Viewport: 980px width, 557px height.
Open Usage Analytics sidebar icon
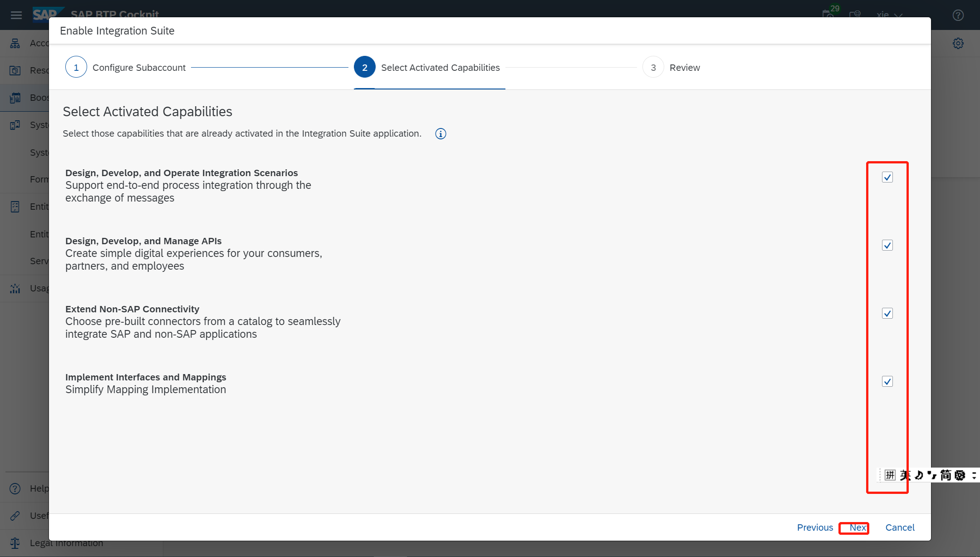pyautogui.click(x=15, y=288)
